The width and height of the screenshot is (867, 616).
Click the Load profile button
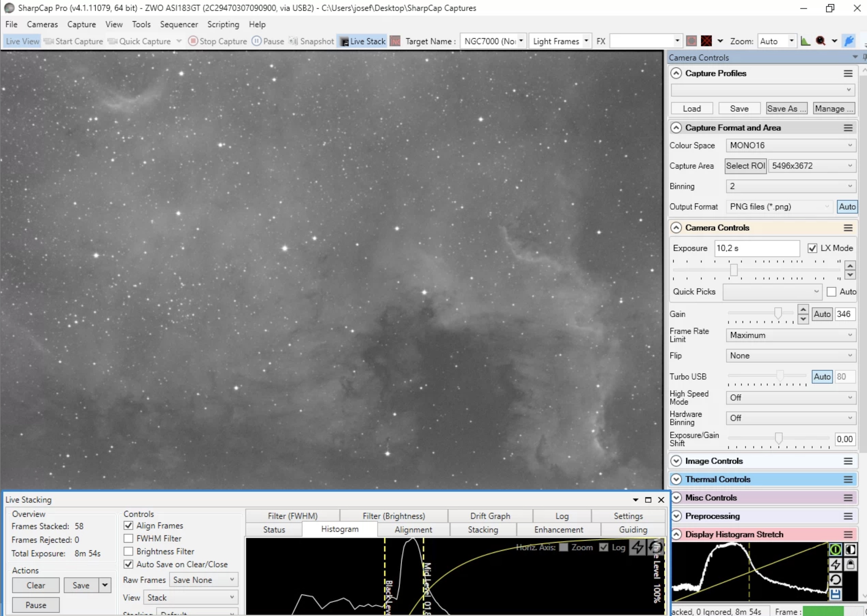click(x=692, y=108)
